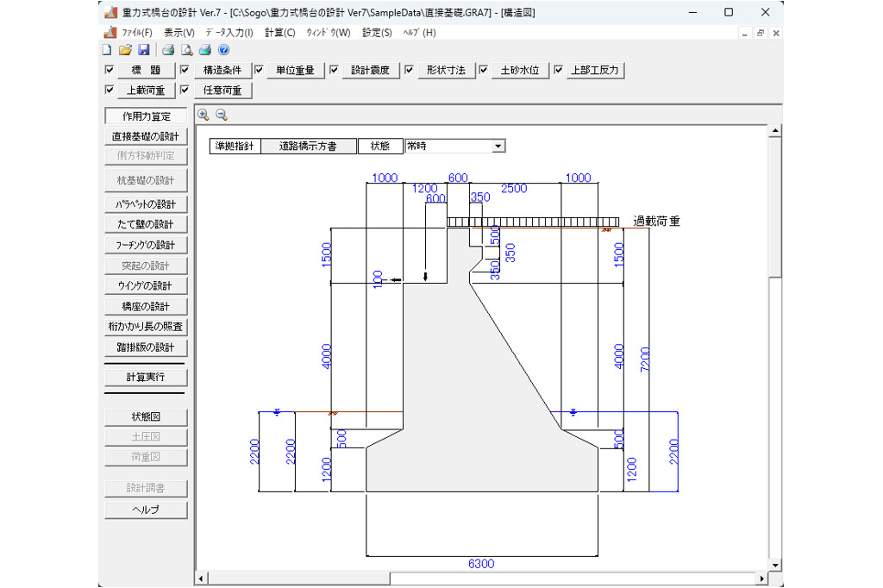Click the open folder toolbar icon
Image resolution: width=883 pixels, height=588 pixels.
(x=125, y=50)
